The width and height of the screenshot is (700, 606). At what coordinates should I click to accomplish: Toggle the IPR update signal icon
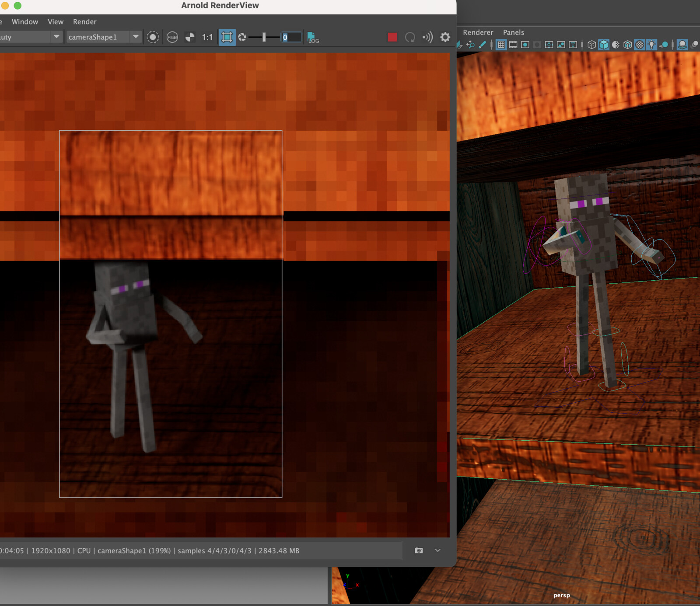click(427, 37)
